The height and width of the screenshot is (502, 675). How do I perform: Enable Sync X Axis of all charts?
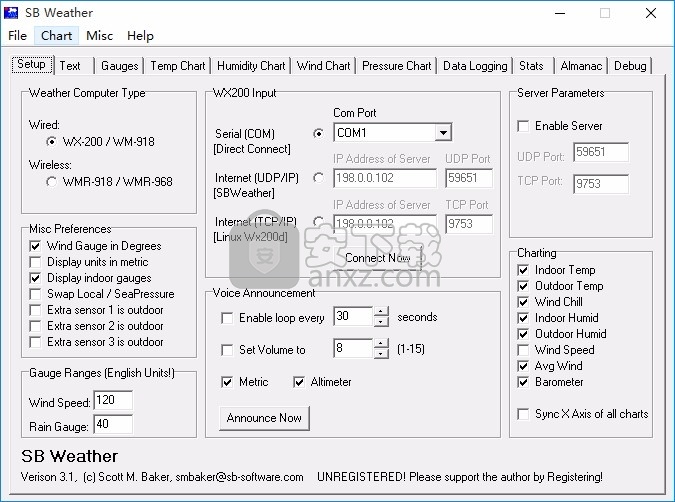pyautogui.click(x=523, y=414)
